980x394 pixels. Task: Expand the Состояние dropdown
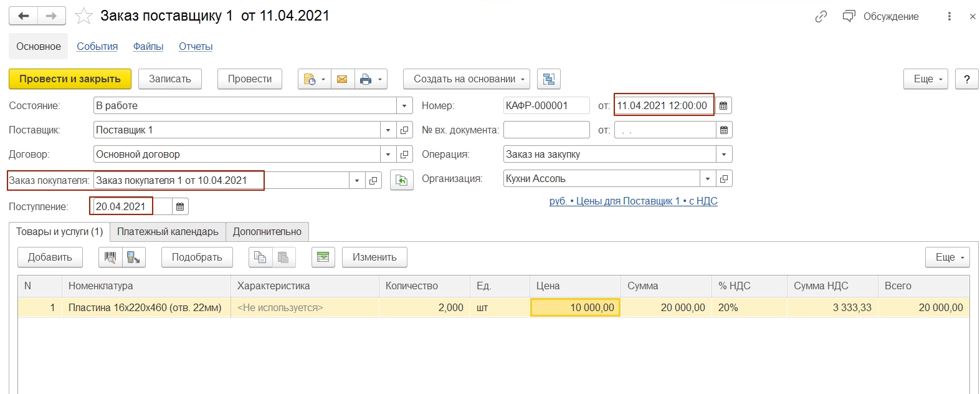point(404,106)
